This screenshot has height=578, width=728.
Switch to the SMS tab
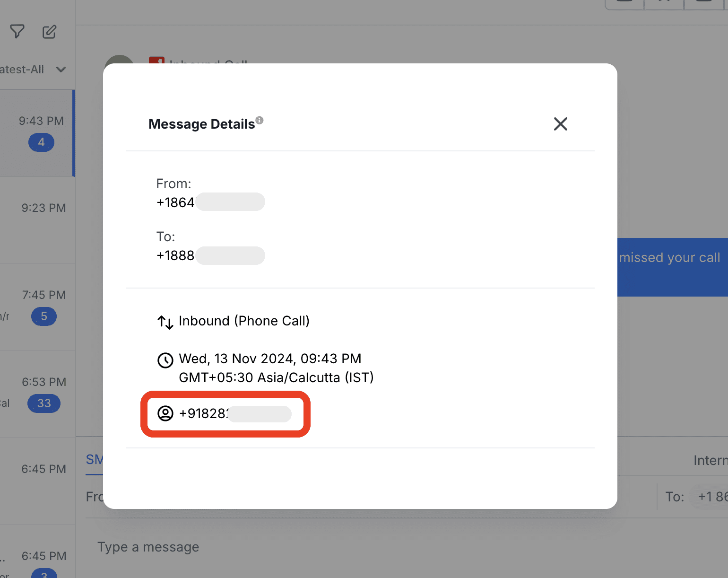[95, 460]
